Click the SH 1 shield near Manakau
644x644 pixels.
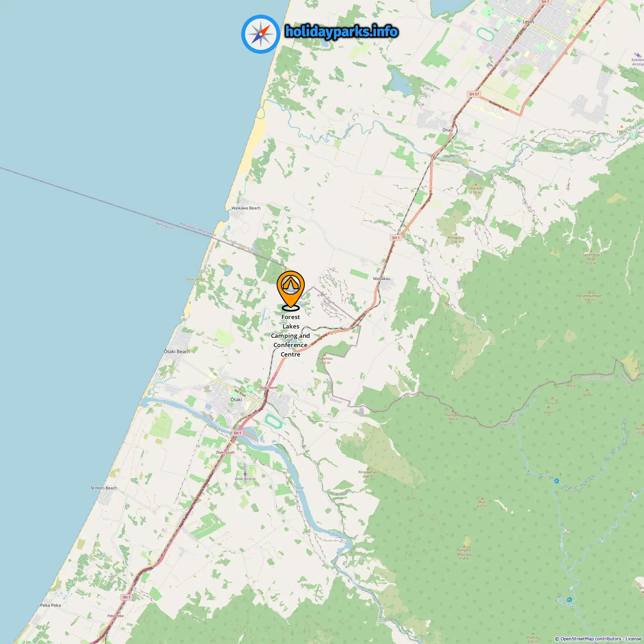[396, 238]
